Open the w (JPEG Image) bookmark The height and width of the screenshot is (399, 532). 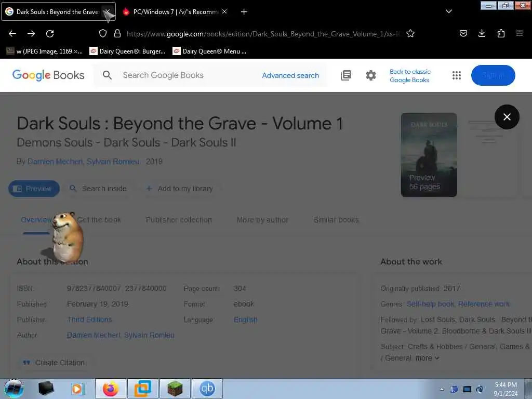[x=45, y=51]
